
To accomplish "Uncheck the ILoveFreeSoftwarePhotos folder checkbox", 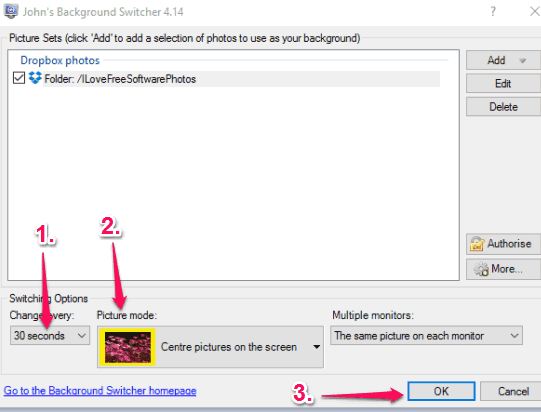I will 19,78.
